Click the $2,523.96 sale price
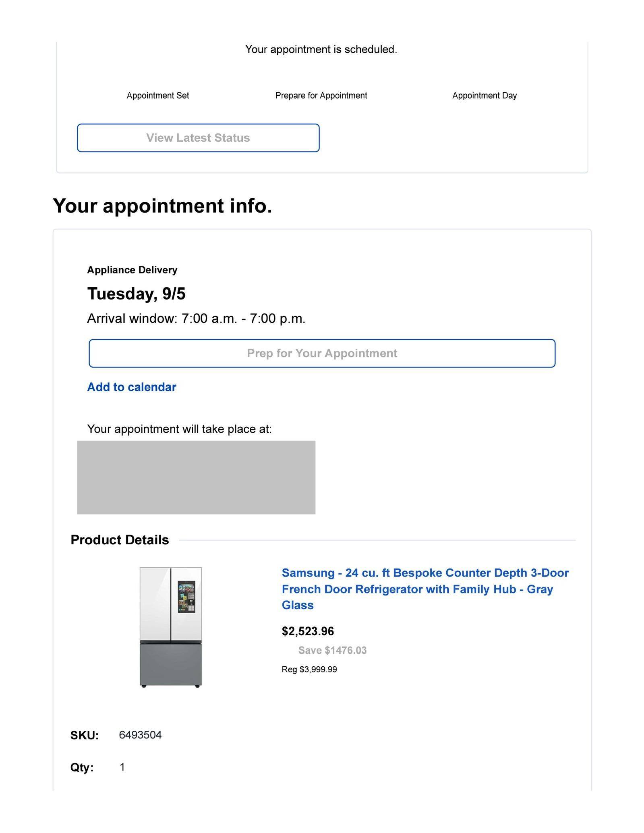This screenshot has height=833, width=644. click(x=308, y=631)
